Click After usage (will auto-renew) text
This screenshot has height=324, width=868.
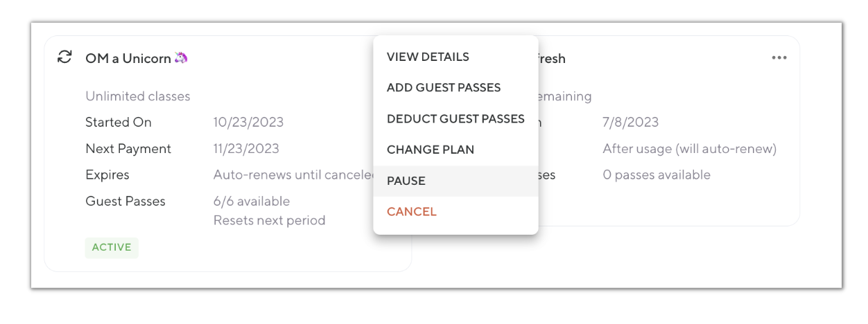point(689,149)
